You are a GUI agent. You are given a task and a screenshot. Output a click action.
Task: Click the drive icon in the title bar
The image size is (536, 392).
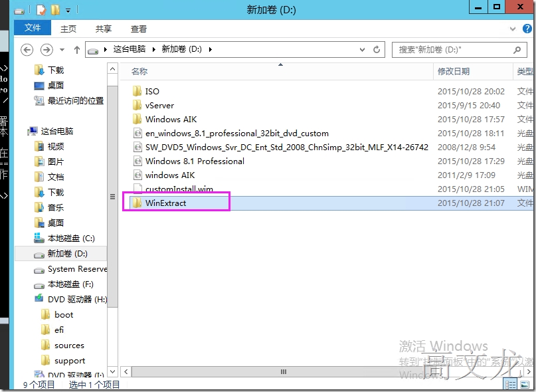[19, 11]
